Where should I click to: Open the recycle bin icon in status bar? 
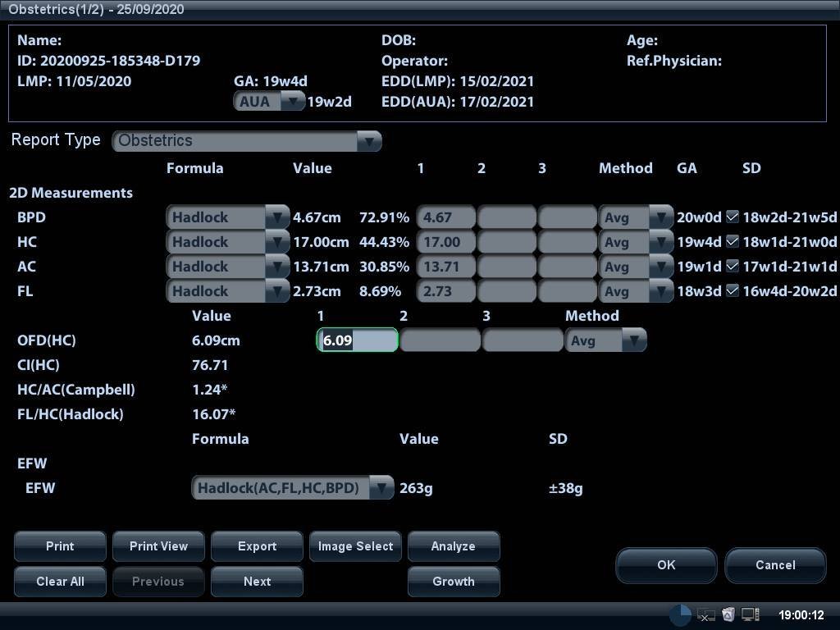click(x=728, y=614)
